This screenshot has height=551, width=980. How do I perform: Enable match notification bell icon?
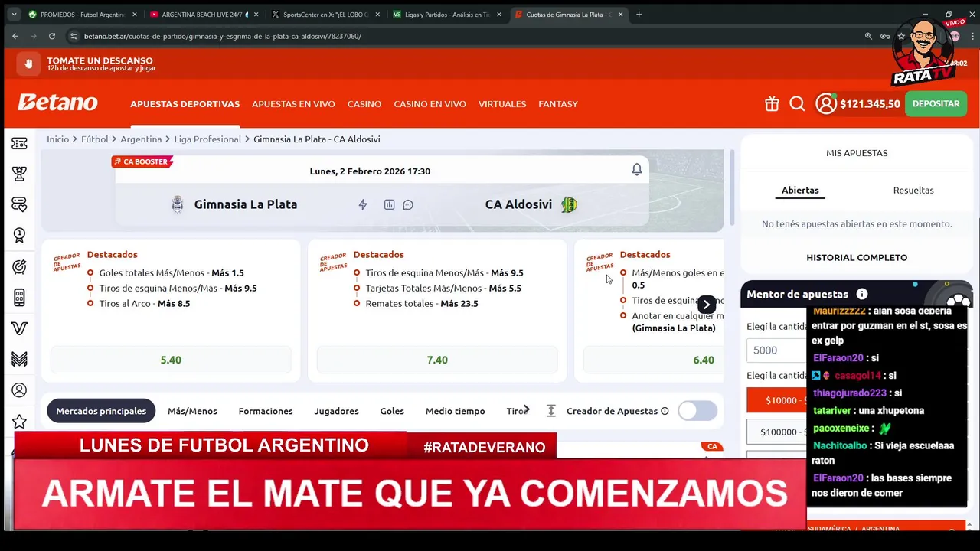click(x=637, y=170)
